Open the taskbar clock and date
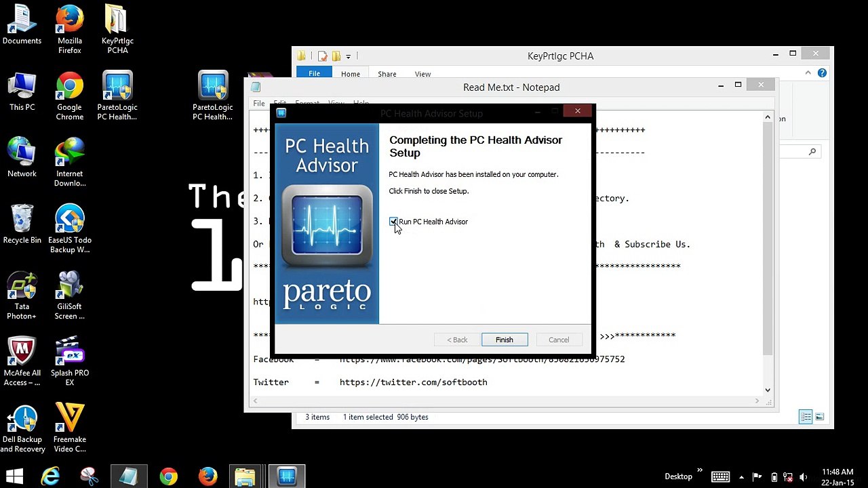This screenshot has width=868, height=488. point(837,476)
